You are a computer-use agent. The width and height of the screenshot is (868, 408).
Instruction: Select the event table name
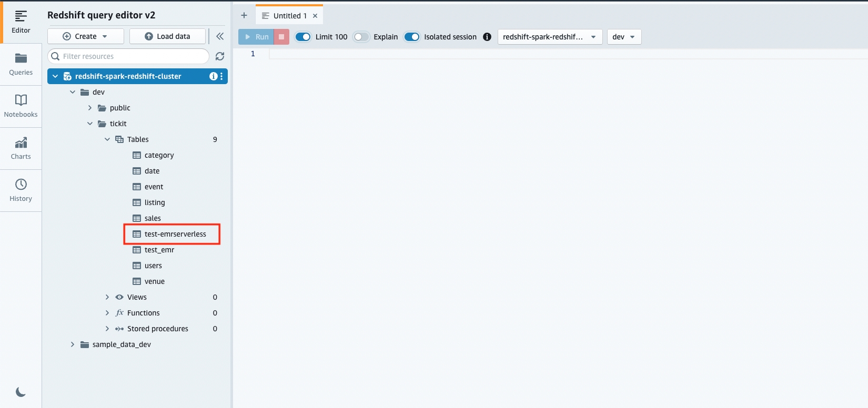[154, 187]
